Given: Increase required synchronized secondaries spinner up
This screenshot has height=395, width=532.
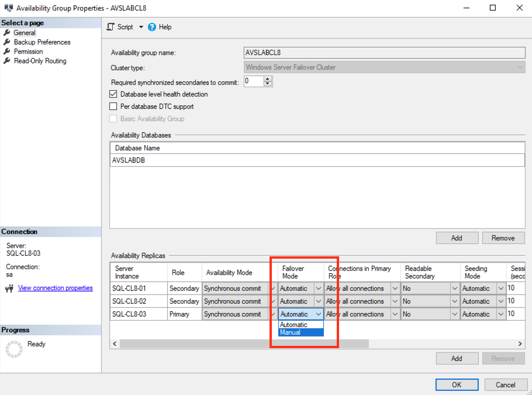Looking at the screenshot, I should point(268,79).
